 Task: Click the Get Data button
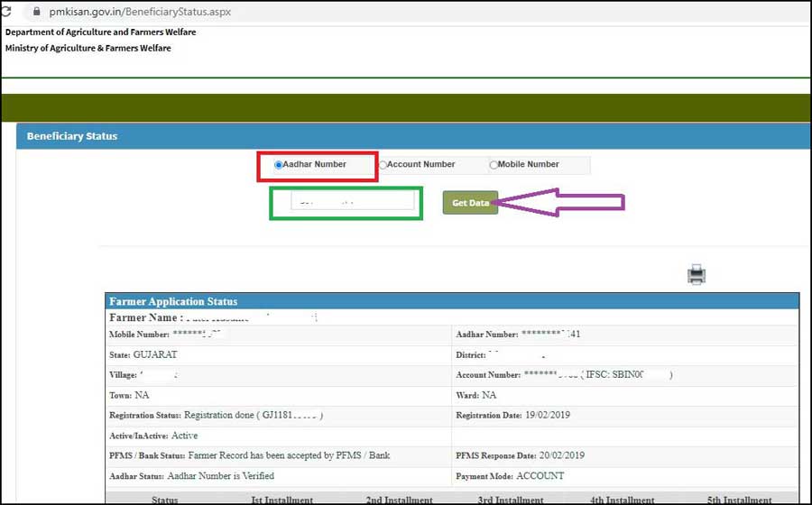point(470,203)
